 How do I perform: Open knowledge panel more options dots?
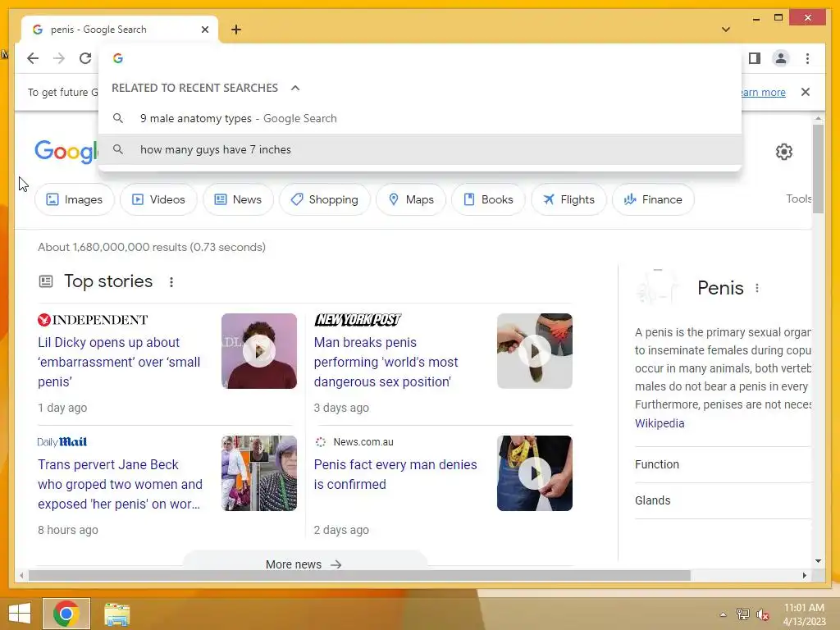click(x=757, y=288)
